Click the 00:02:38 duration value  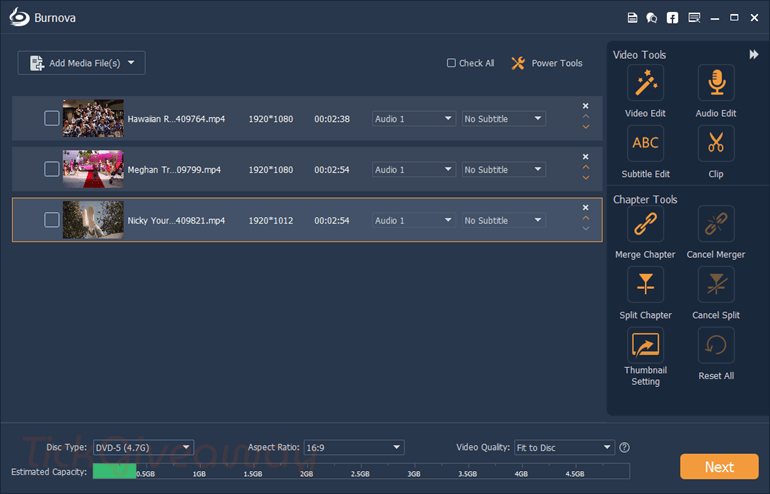tap(332, 119)
